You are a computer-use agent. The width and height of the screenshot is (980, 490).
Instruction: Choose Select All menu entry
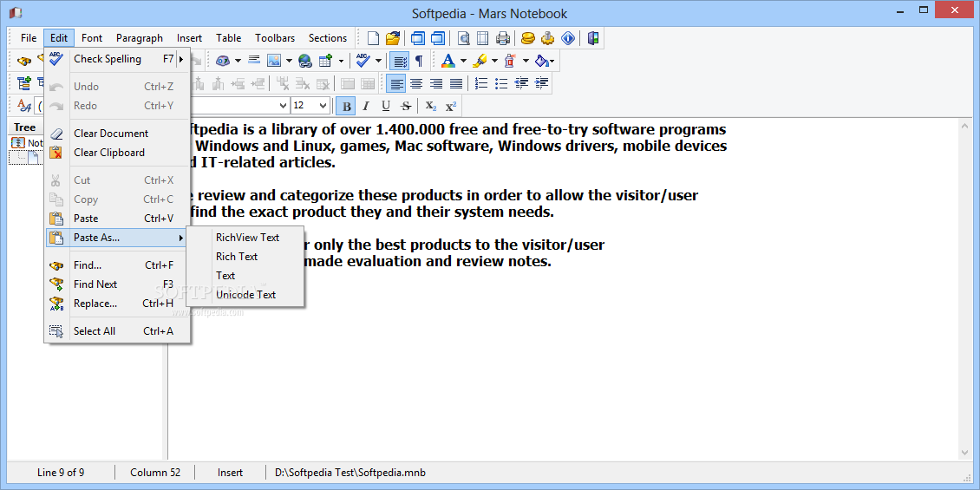coord(117,331)
